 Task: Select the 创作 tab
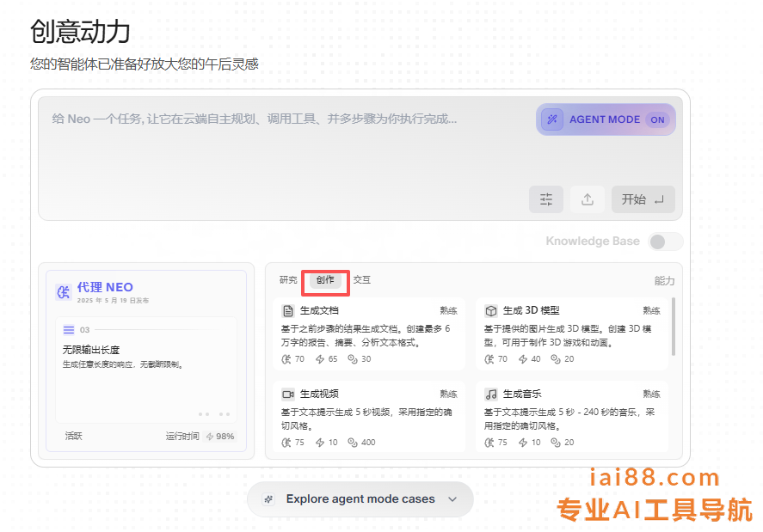(x=325, y=280)
